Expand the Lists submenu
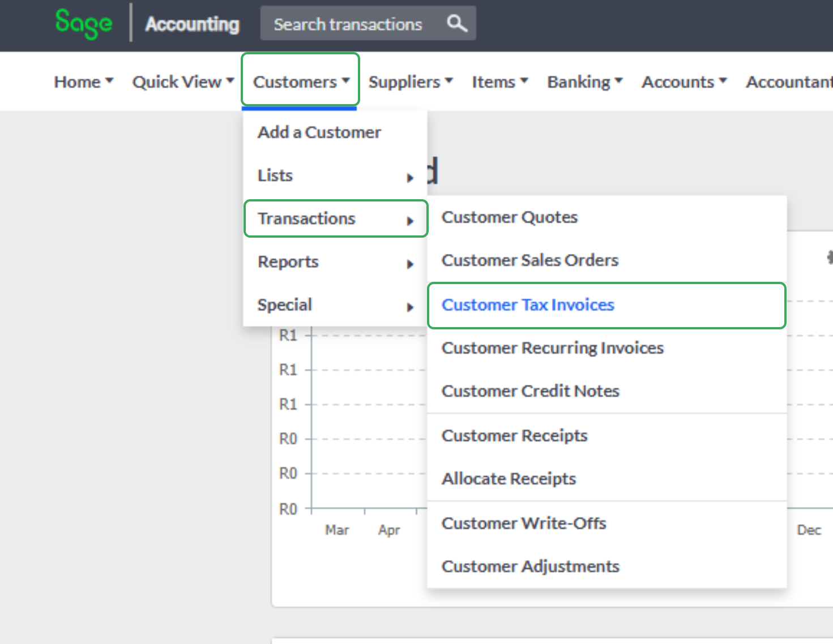This screenshot has width=833, height=644. coord(335,175)
